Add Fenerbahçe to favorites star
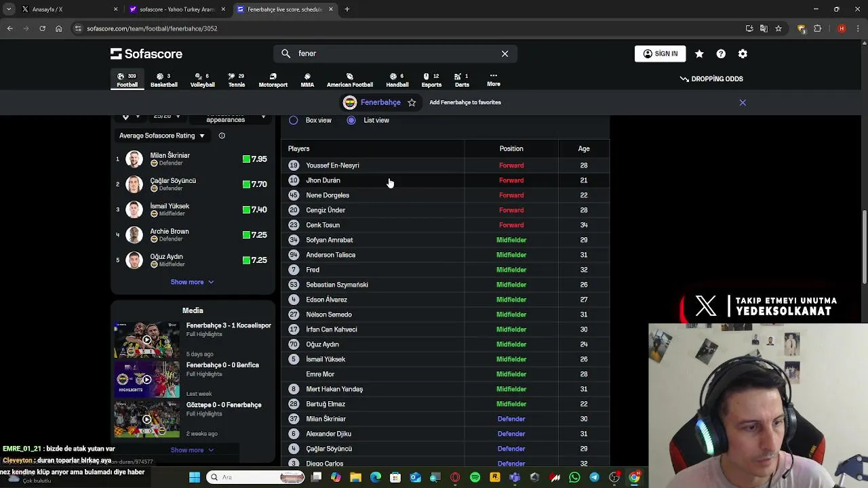Image resolution: width=868 pixels, height=488 pixels. [412, 102]
